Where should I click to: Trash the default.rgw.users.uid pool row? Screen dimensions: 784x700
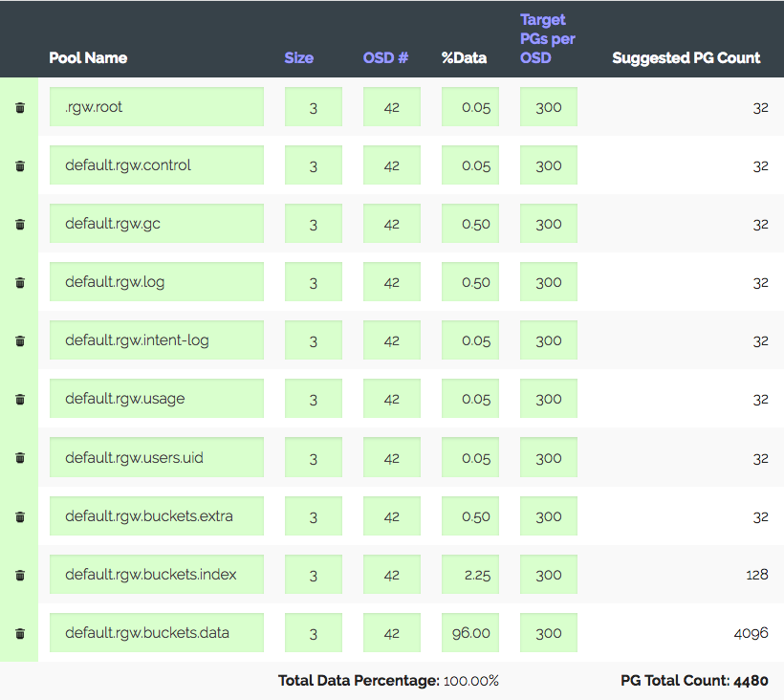pos(20,458)
